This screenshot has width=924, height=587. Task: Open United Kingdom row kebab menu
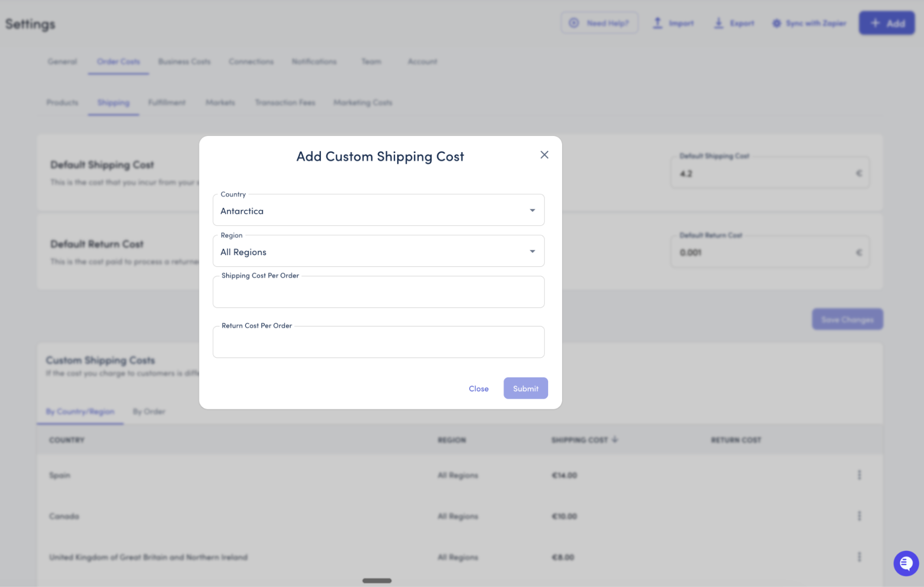click(x=859, y=557)
